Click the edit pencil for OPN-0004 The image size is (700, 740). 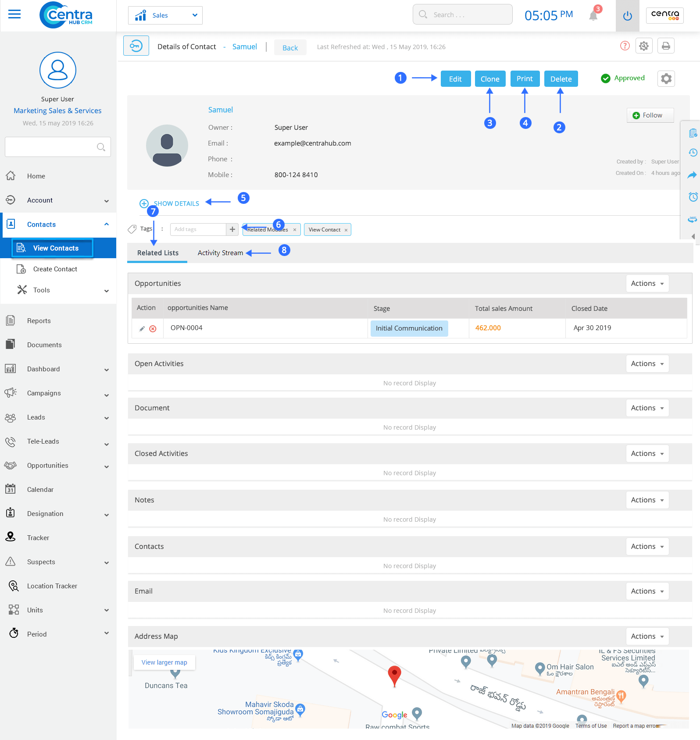coord(142,329)
